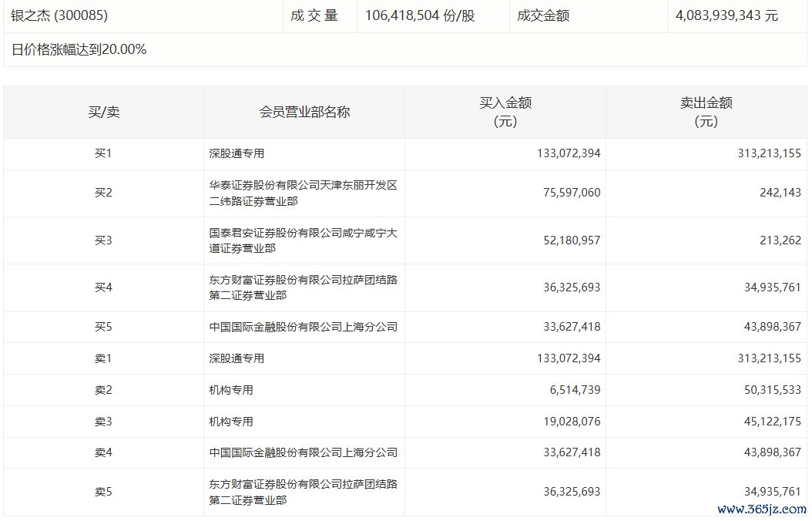Click the 买入金额(元) column header
This screenshot has width=812, height=521.
coord(505,112)
